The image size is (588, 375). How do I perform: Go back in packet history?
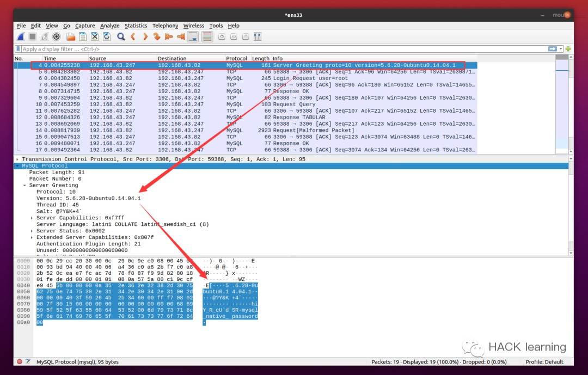click(x=133, y=36)
